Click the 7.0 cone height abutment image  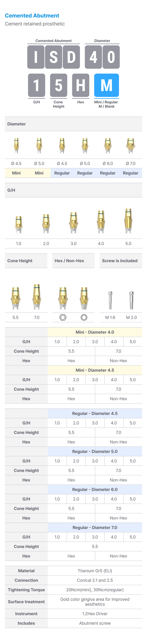pos(37,297)
